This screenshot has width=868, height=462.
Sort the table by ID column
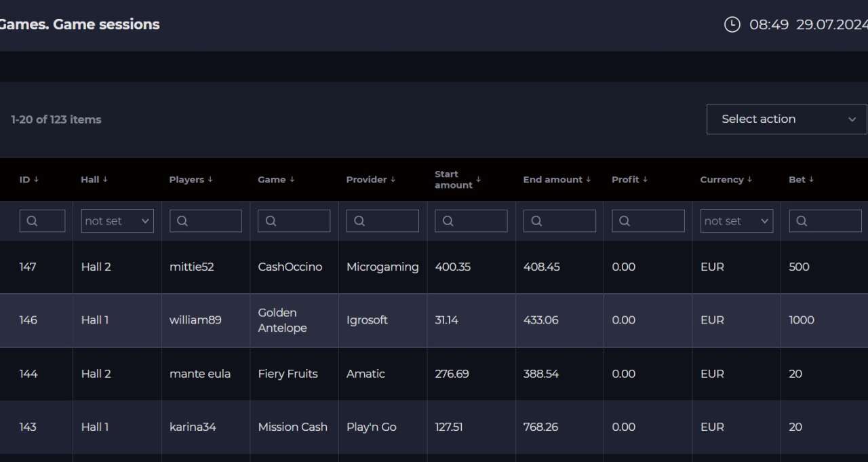tap(29, 180)
